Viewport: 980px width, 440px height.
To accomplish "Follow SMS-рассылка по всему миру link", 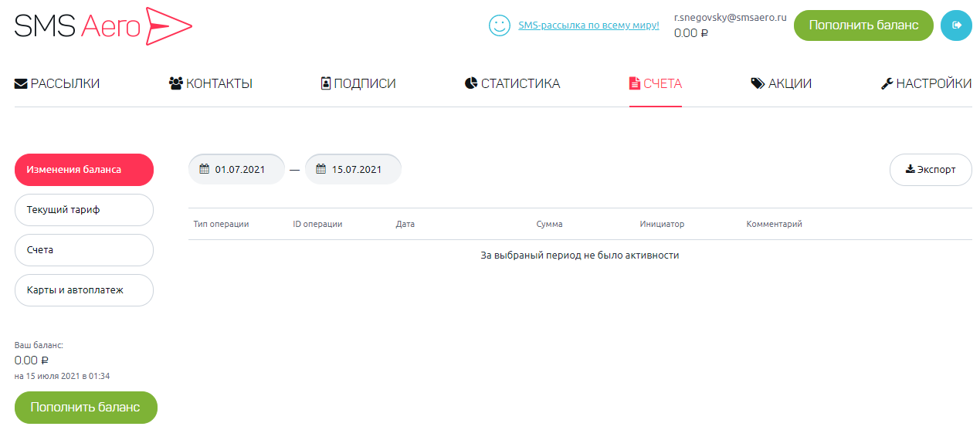I will point(588,25).
